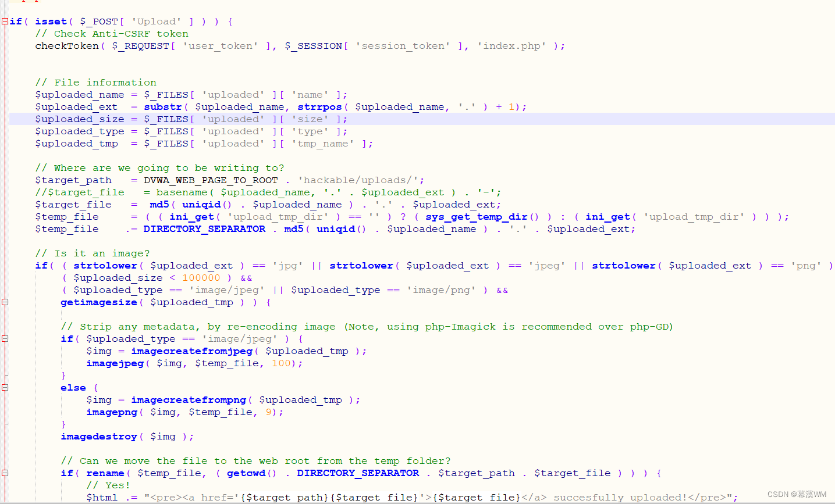
Task: Click the isset keyword
Action: point(51,22)
